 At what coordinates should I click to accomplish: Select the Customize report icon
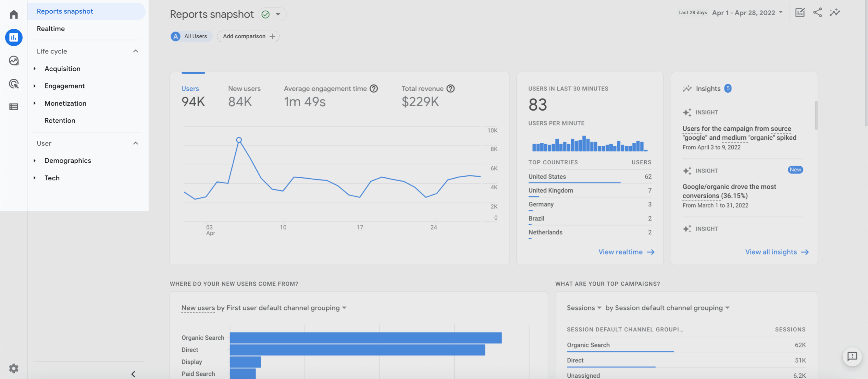(x=800, y=12)
